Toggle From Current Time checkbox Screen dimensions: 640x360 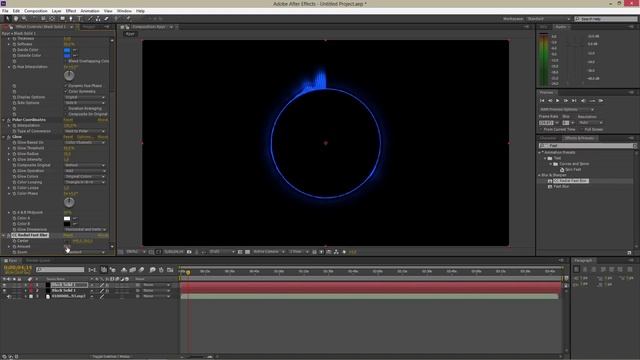click(x=541, y=129)
